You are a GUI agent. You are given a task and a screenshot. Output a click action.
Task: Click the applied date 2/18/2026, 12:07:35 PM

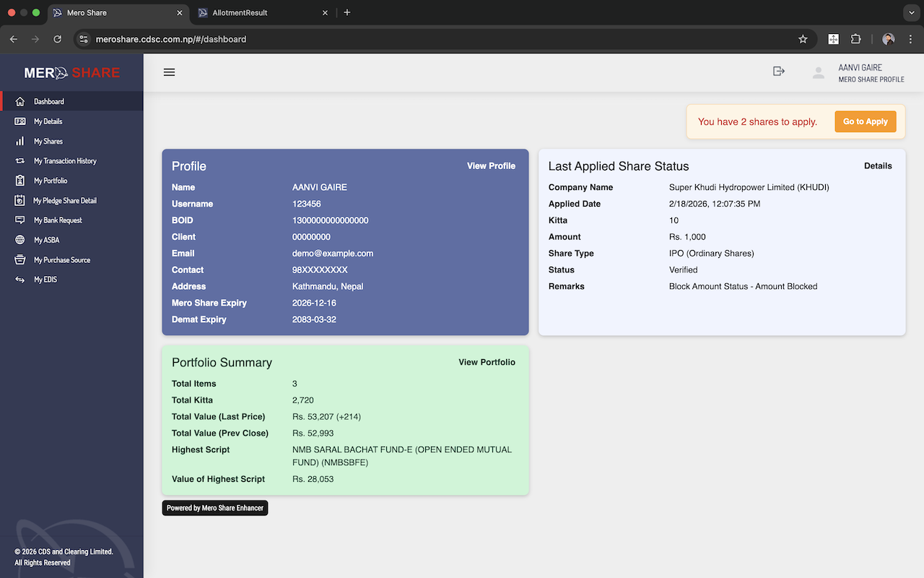click(x=715, y=204)
